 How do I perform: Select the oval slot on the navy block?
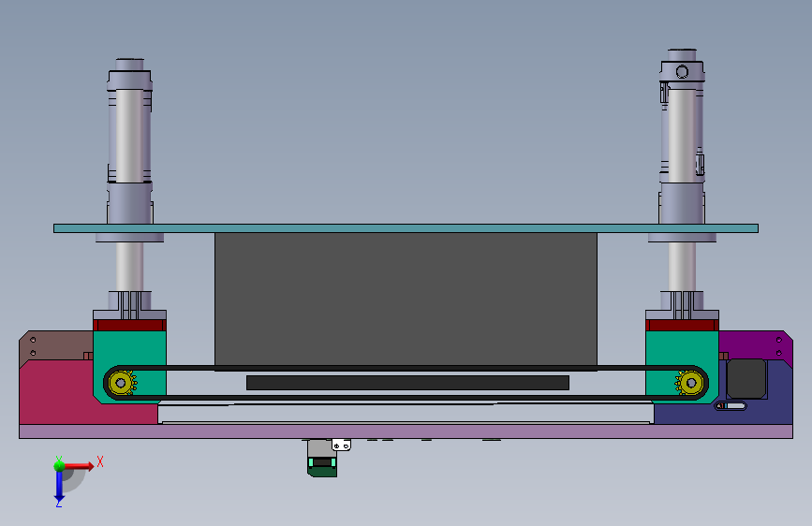coord(731,406)
